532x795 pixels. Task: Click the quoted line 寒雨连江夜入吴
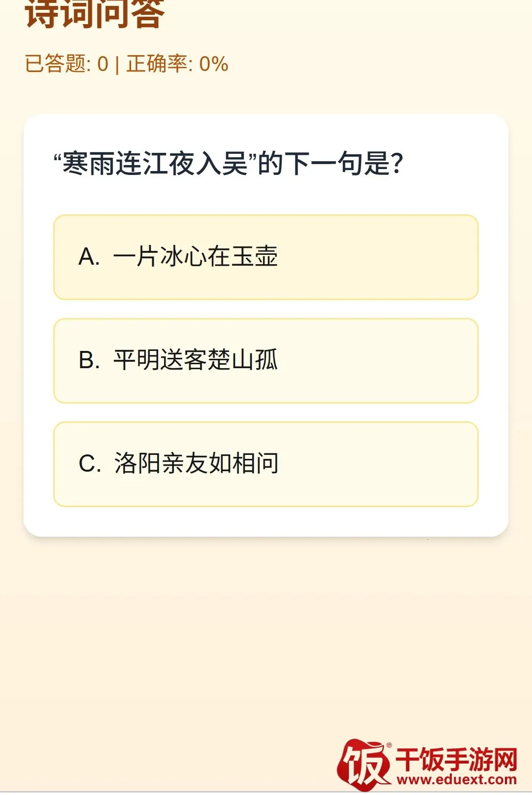coord(155,164)
